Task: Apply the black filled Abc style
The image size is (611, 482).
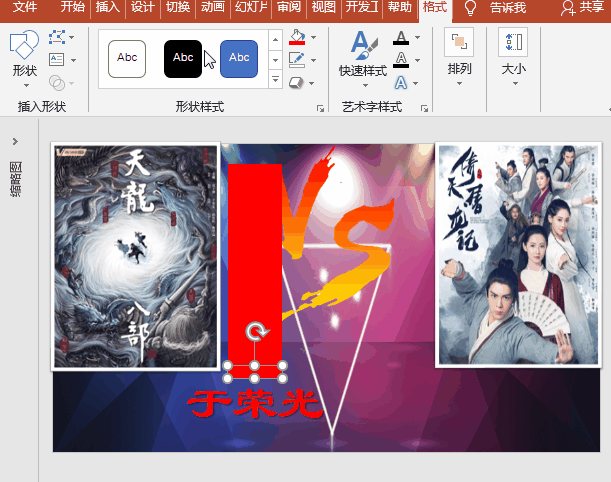Action: pos(183,59)
